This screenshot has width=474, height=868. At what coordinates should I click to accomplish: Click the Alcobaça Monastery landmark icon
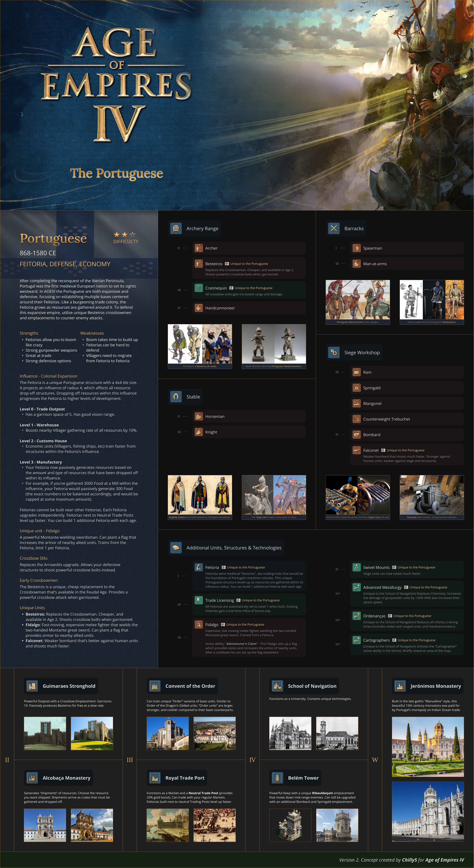coord(32,778)
